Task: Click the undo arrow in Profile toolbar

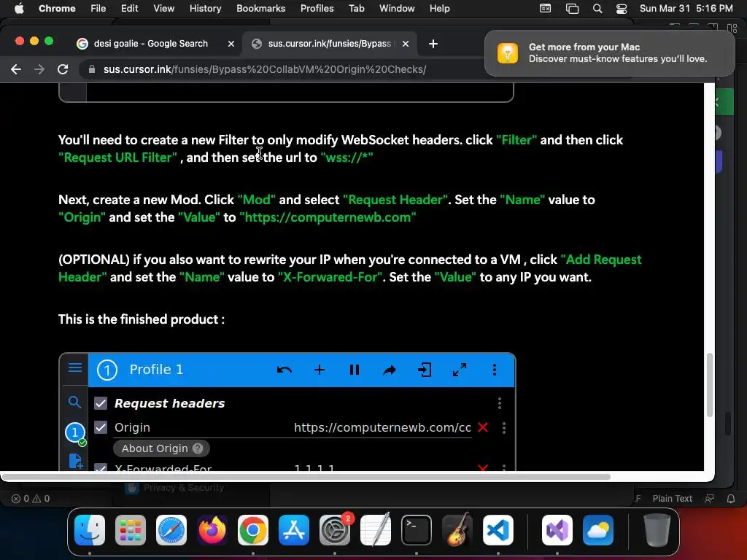Action: click(x=285, y=370)
